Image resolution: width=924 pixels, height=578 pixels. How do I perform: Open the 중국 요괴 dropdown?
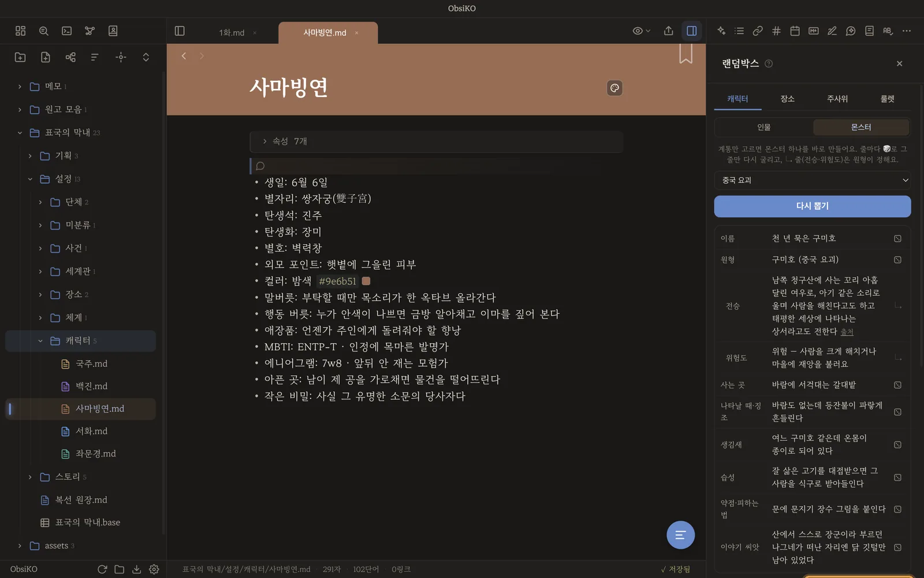pyautogui.click(x=813, y=180)
